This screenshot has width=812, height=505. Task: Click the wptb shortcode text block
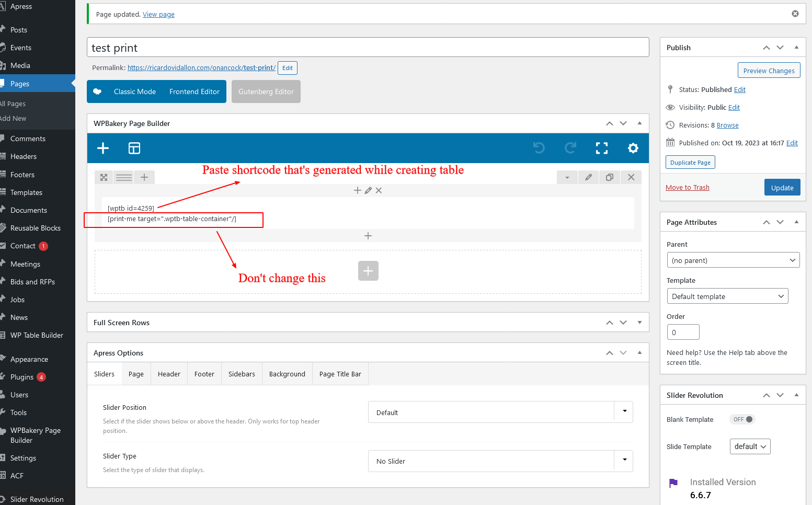click(368, 213)
